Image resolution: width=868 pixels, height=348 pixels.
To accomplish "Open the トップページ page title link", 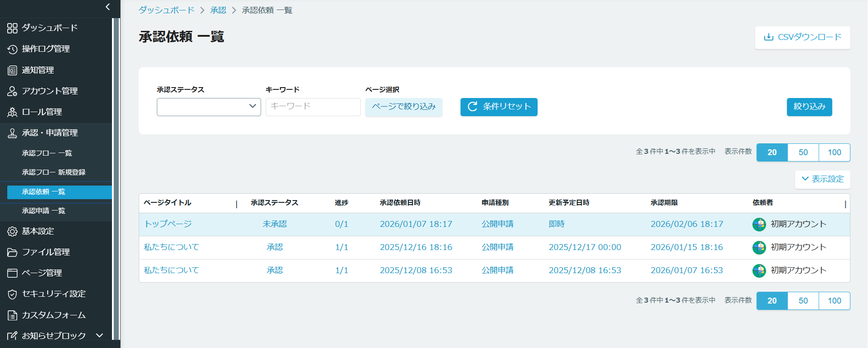I will click(168, 224).
